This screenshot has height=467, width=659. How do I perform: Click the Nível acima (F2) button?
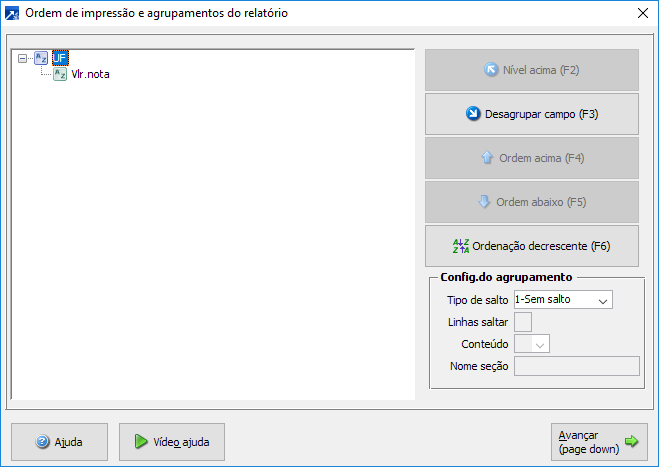[x=532, y=70]
